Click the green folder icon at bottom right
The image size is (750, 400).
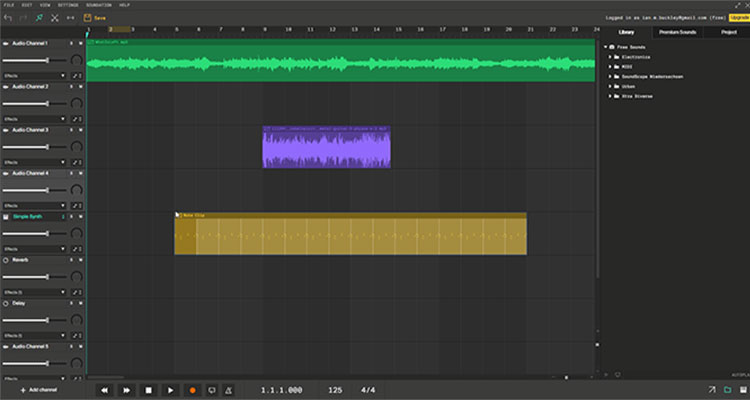click(728, 390)
